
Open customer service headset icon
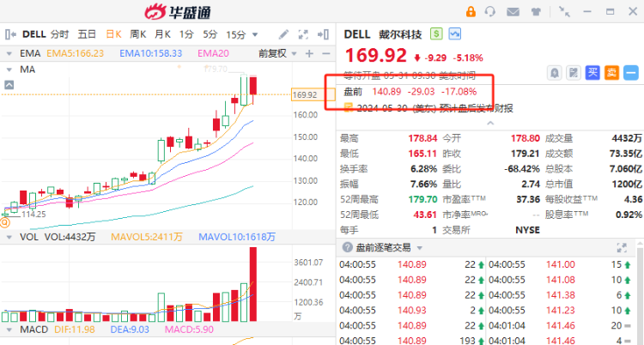[x=489, y=11]
